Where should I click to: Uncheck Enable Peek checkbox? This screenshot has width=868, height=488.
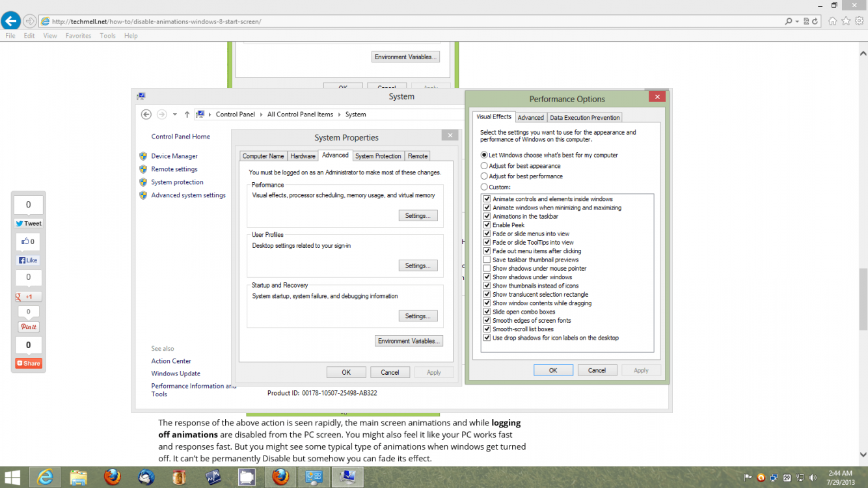(487, 225)
